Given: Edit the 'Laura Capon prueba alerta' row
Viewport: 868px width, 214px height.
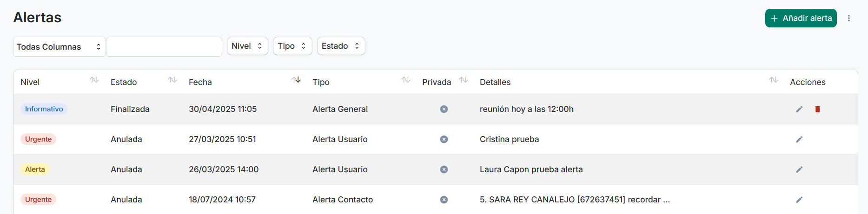Looking at the screenshot, I should point(799,169).
